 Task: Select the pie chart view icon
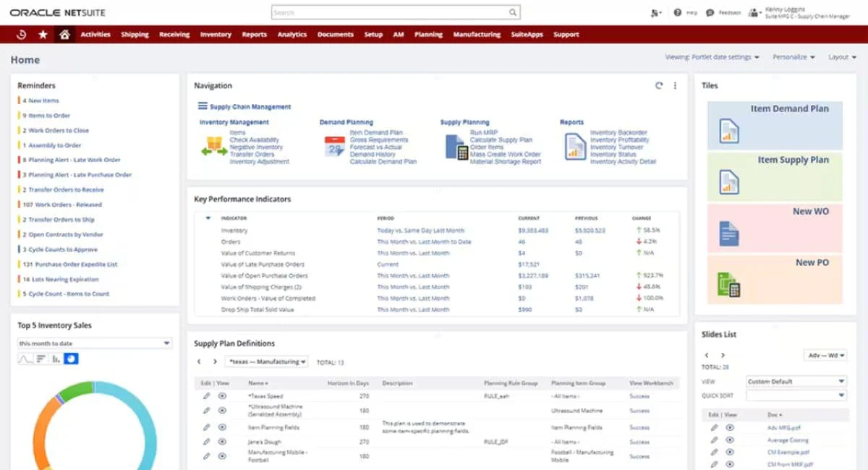[71, 359]
